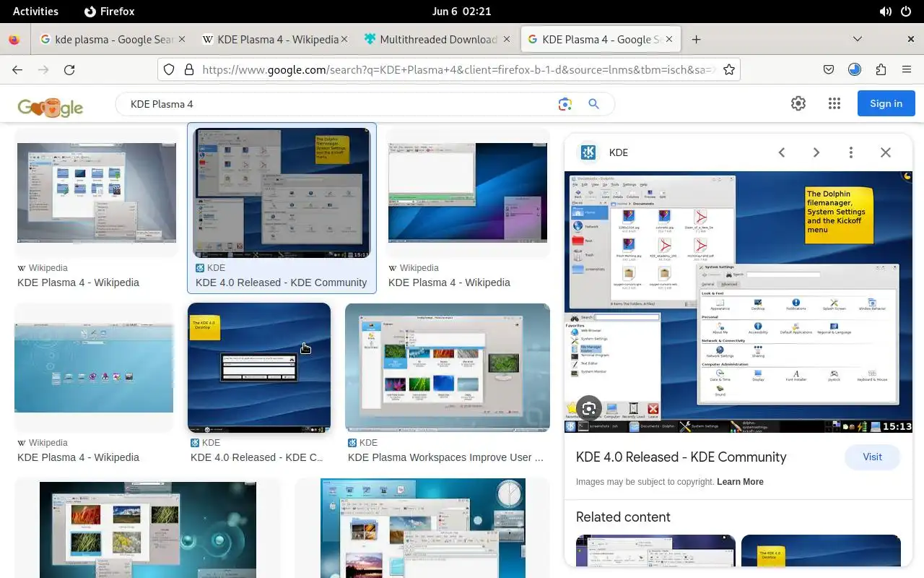Screen dimensions: 924x578
Task: Open the related content thumbnail with sticky note
Action: pos(821,551)
